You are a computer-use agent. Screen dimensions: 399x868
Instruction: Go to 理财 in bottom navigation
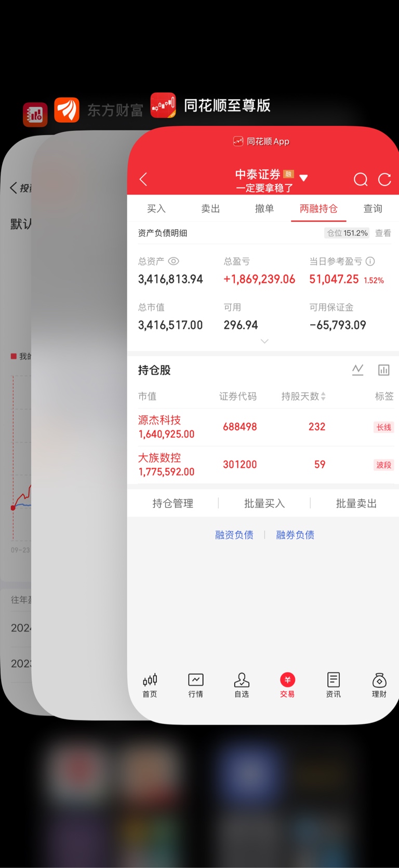coord(379,685)
